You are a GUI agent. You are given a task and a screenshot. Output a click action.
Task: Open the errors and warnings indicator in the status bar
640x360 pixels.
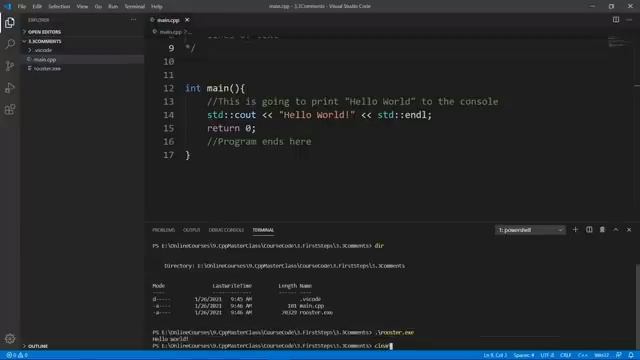click(x=17, y=355)
